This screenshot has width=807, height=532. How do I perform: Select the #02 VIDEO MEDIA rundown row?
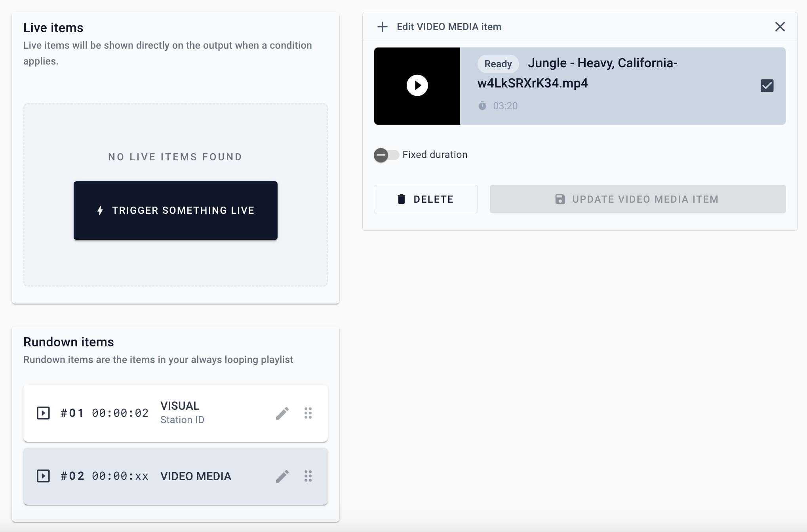pos(175,476)
